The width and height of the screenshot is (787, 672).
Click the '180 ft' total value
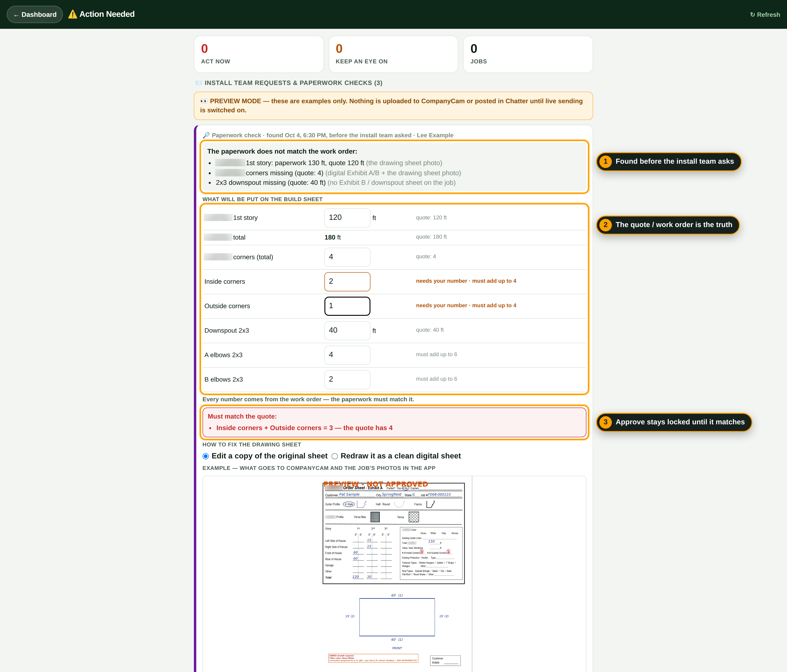(332, 237)
